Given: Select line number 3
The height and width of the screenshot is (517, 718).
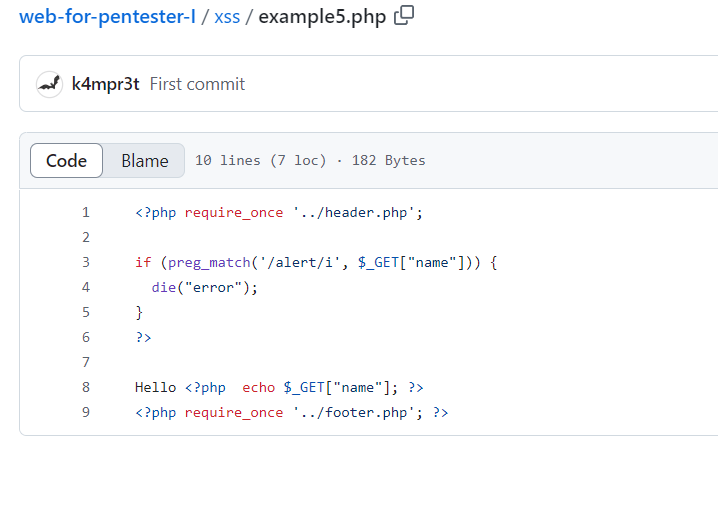Looking at the screenshot, I should [86, 262].
